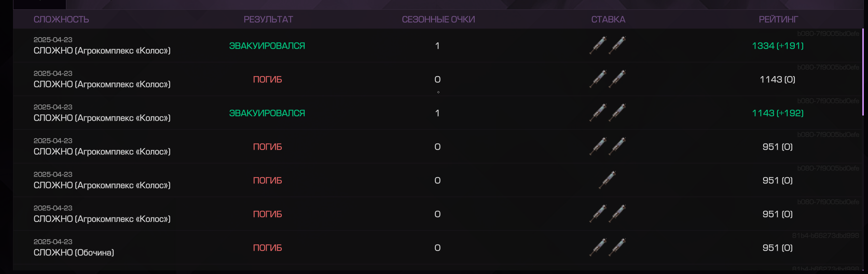The width and height of the screenshot is (868, 274).
Task: Open the СЛОЖНО (Обочина) match row
Action: 438,248
